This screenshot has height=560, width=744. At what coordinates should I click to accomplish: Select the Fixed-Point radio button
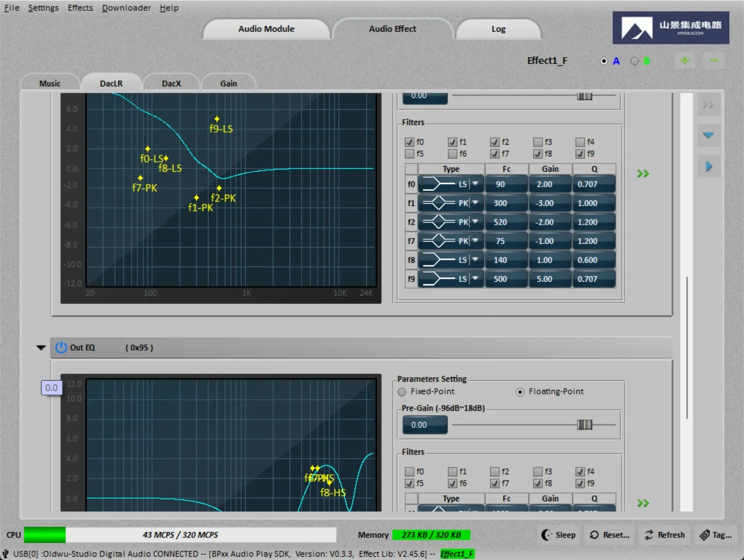point(402,392)
